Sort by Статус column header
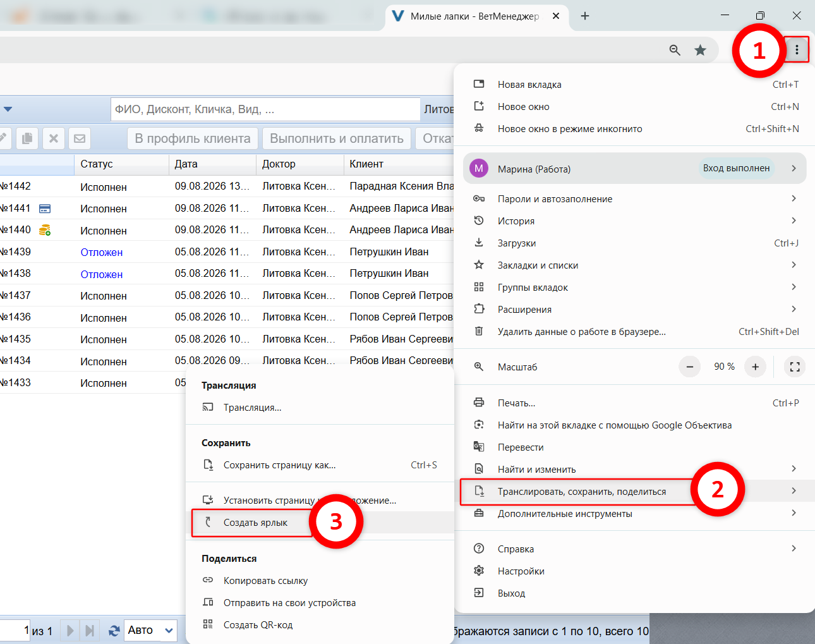Image resolution: width=815 pixels, height=644 pixels. click(x=122, y=164)
